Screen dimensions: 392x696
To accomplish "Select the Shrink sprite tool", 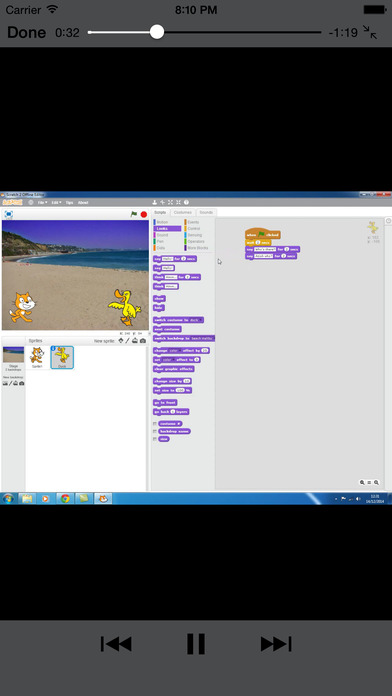I will 178,202.
